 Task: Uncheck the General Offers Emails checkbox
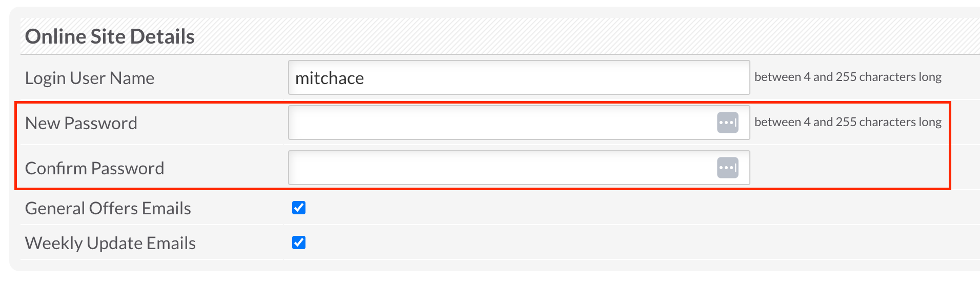(299, 208)
